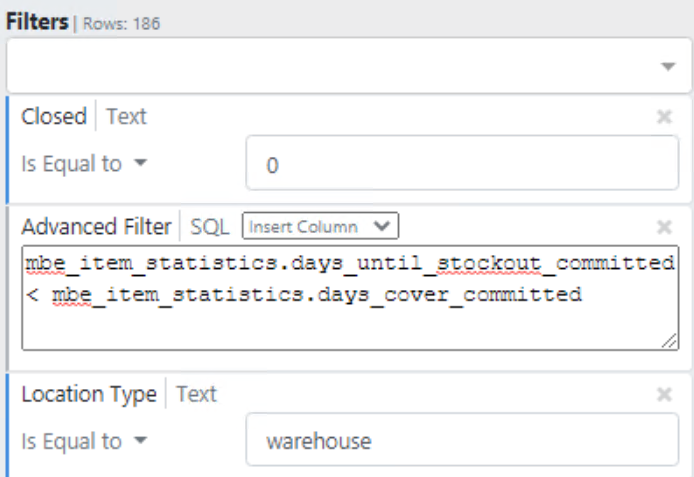This screenshot has height=477, width=694.
Task: Click the arrow on the top filter picker
Action: pos(668,67)
